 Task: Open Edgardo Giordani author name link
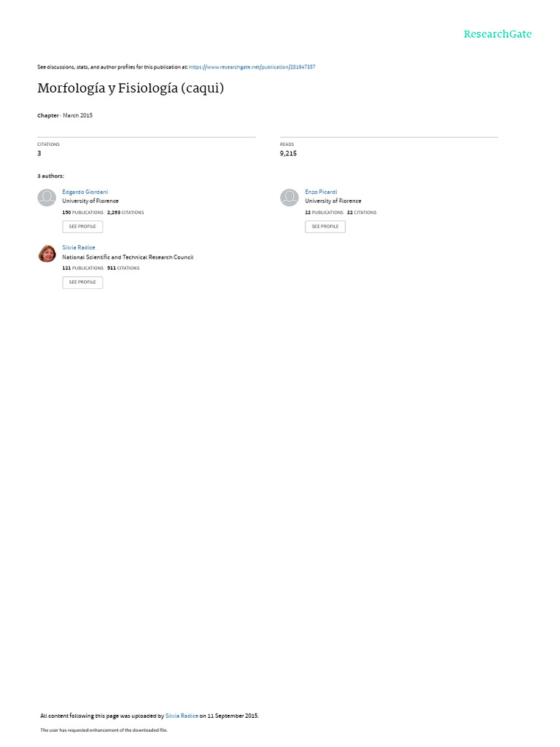[85, 192]
